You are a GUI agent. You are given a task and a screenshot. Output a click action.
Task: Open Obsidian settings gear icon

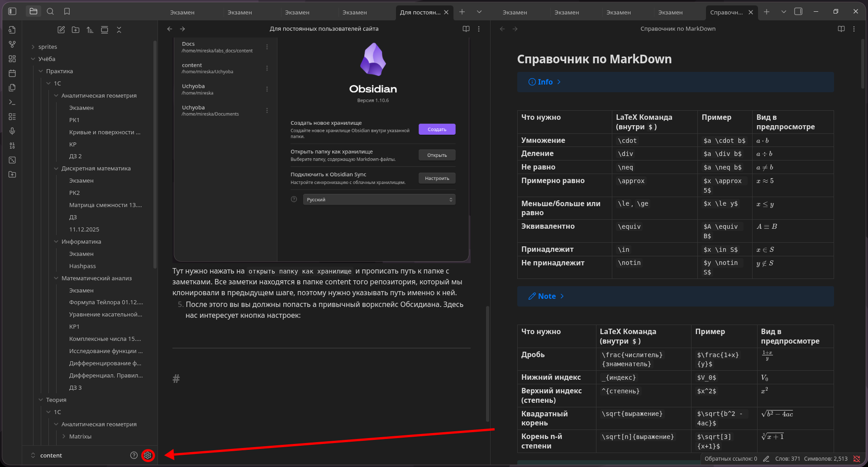tap(148, 455)
